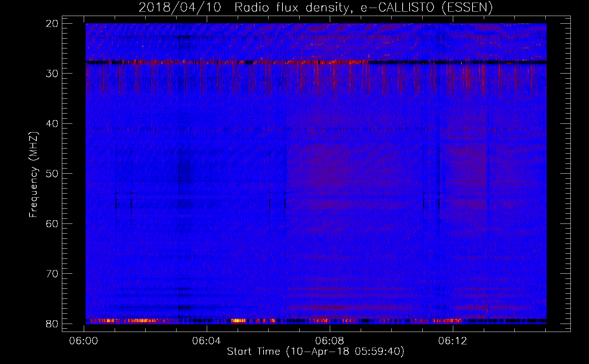This screenshot has height=364, width=589.
Task: Click the 30 frequency tick label
Action: [52, 74]
